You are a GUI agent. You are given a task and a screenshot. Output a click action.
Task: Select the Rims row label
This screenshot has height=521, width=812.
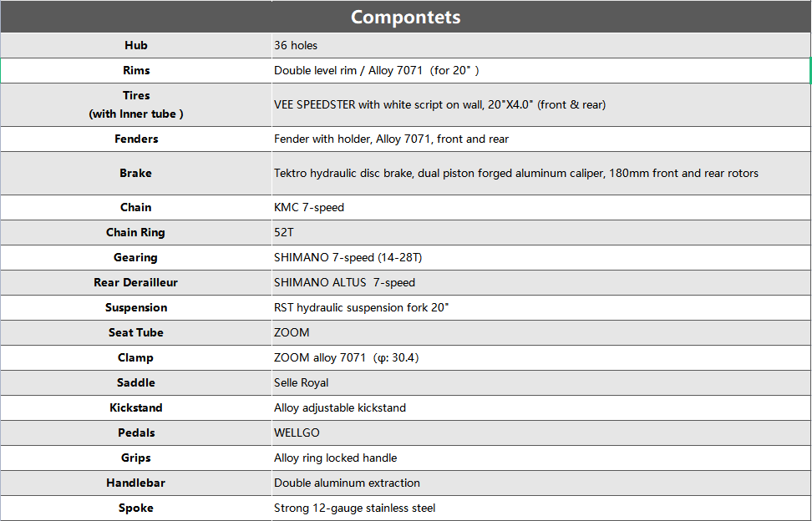tap(135, 70)
